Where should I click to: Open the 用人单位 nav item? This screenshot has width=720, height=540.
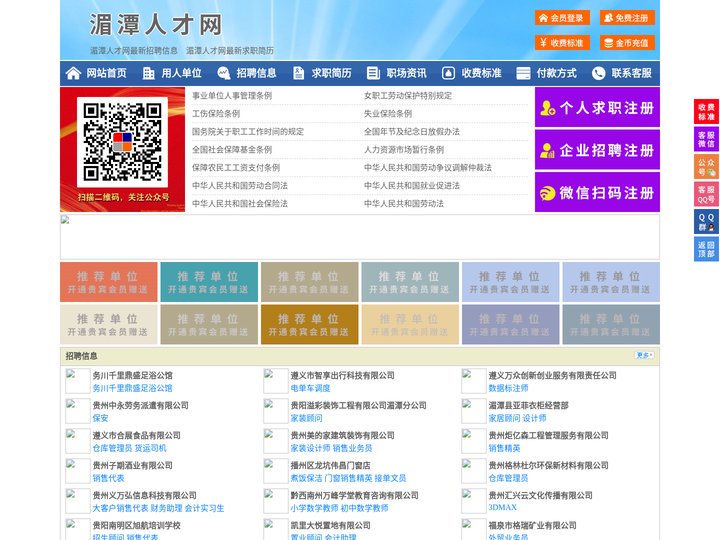pos(181,73)
